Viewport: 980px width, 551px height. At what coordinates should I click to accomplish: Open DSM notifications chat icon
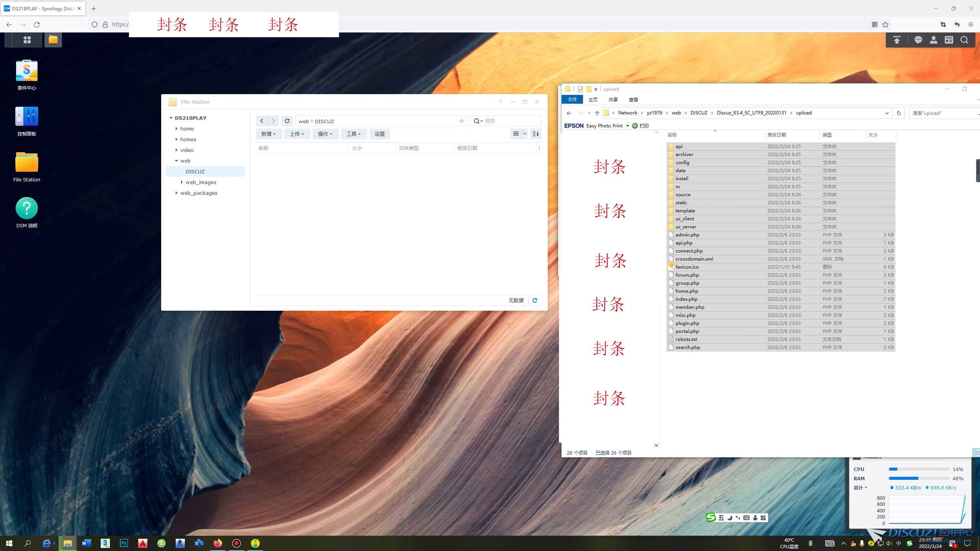[918, 40]
